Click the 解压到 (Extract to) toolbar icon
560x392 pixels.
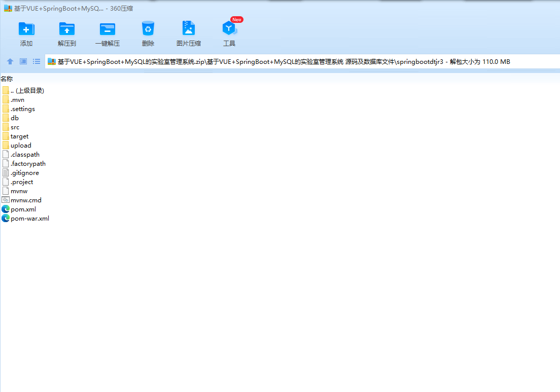(x=67, y=29)
